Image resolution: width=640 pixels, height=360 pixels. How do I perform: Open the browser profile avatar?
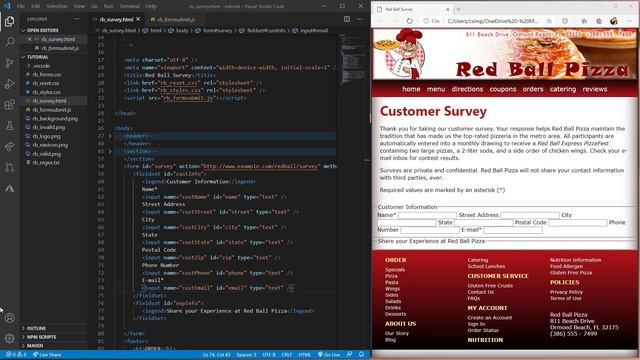pyautogui.click(x=613, y=21)
